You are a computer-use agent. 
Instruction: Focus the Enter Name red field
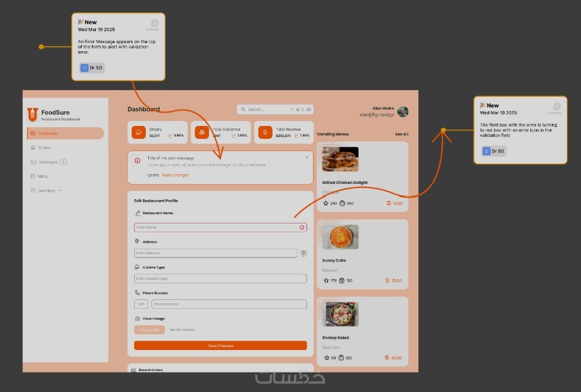pos(221,227)
